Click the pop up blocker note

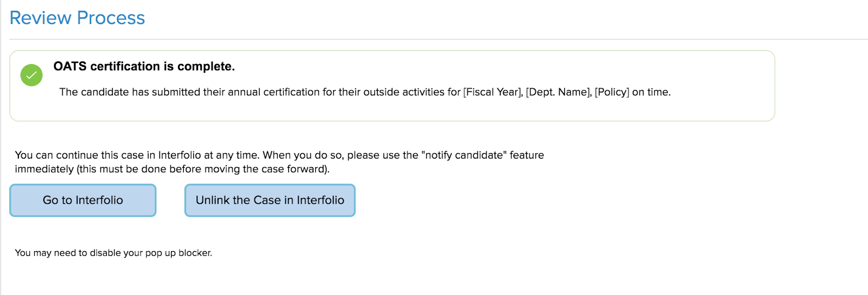point(113,253)
